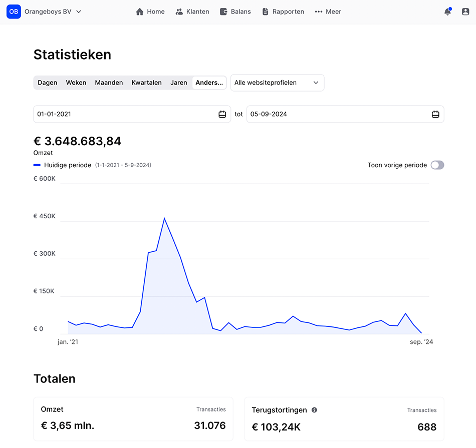Click the € 600K axis label
476x448 pixels.
point(44,178)
